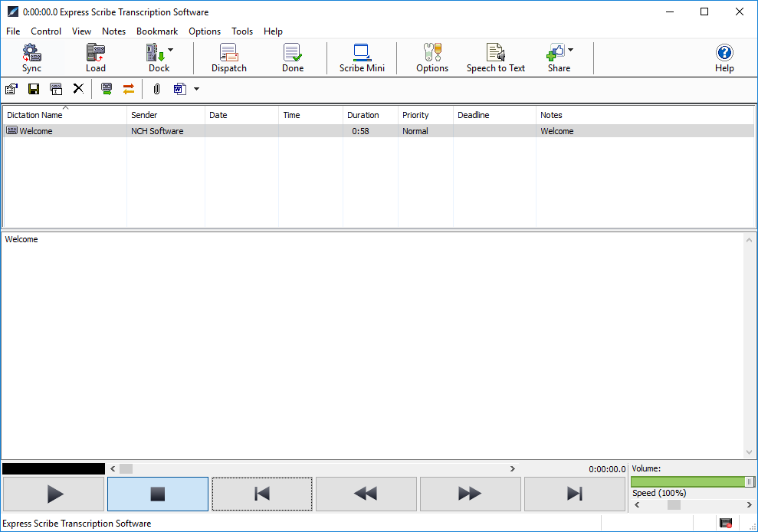This screenshot has width=758, height=532.
Task: Click the Dispatch dictation icon
Action: click(x=228, y=57)
